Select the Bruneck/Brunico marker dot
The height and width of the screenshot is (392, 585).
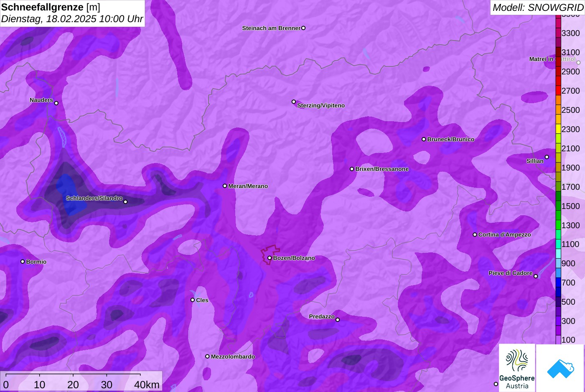tap(424, 139)
